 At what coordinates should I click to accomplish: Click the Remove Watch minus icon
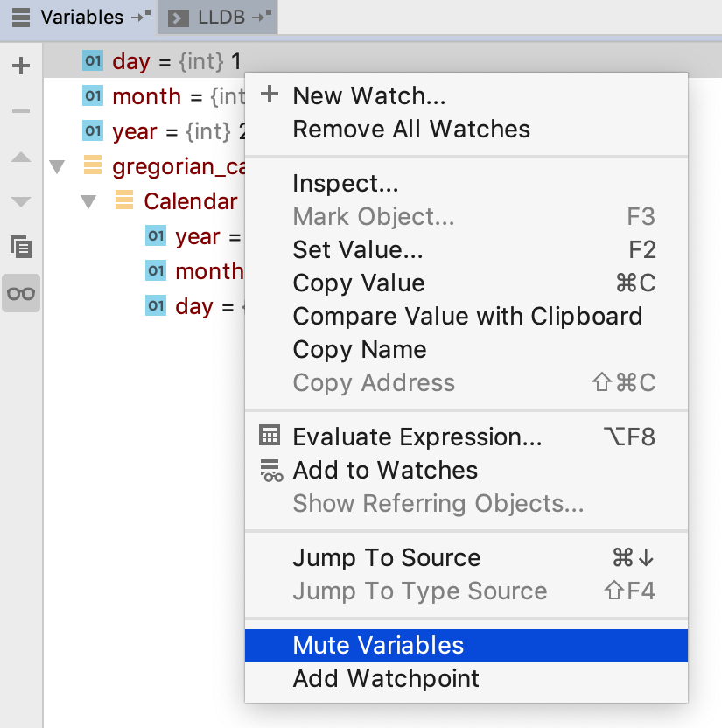tap(21, 112)
